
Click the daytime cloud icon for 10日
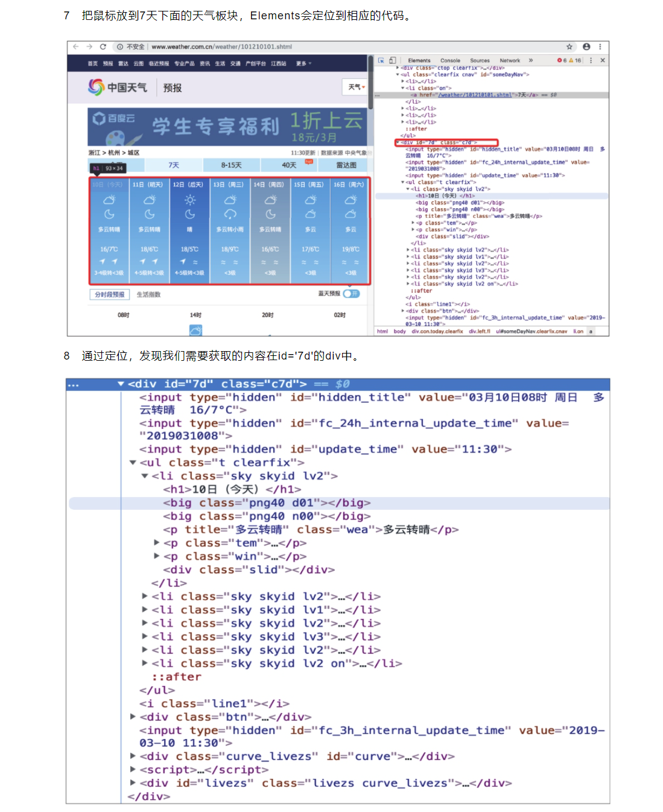[x=109, y=200]
